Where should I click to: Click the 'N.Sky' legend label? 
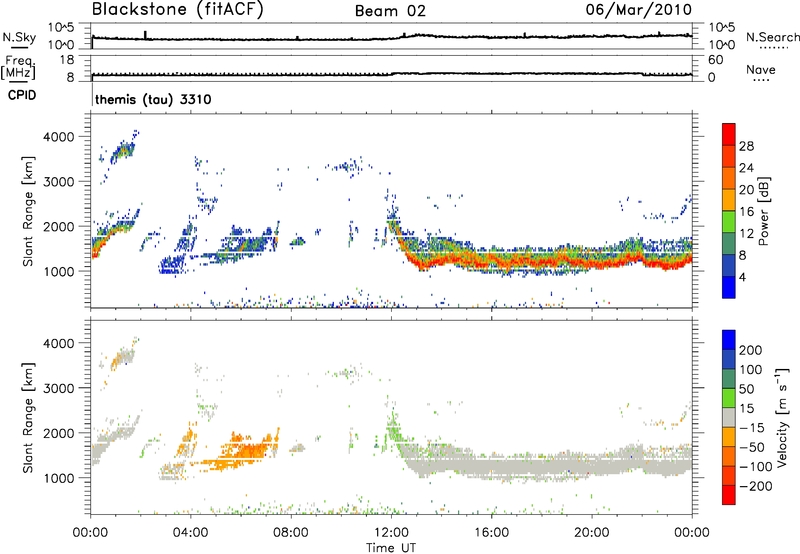click(19, 37)
